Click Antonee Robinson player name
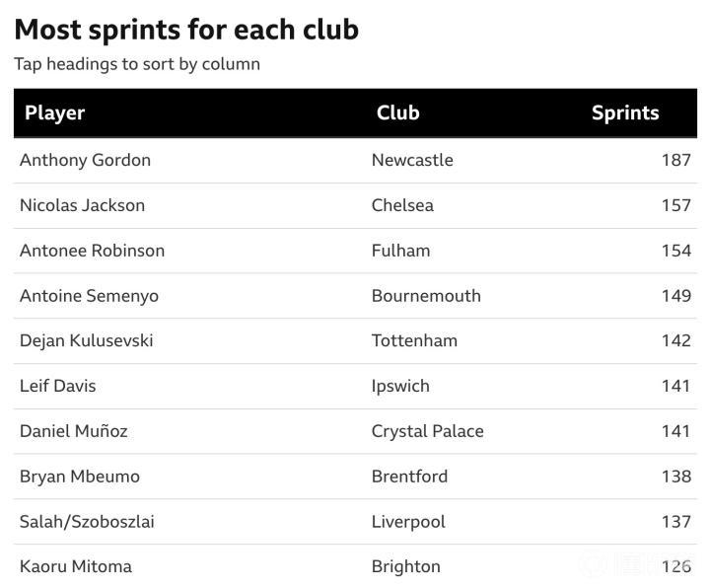This screenshot has height=588, width=710. point(92,251)
